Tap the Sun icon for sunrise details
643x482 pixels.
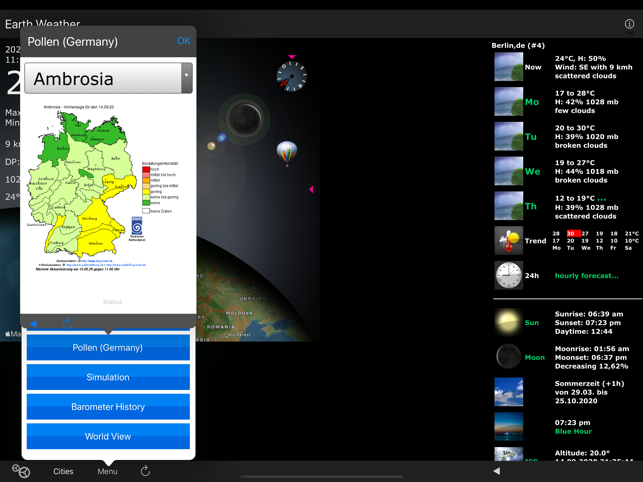tap(508, 322)
